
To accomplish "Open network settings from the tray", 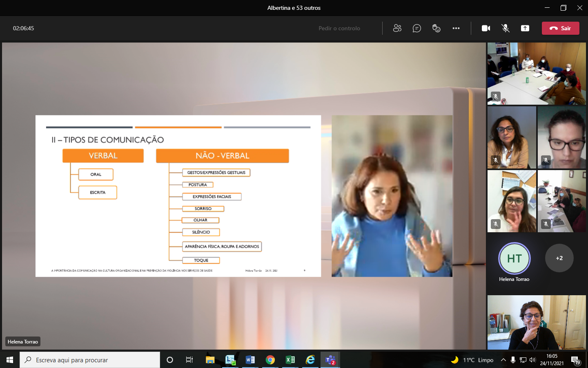I will [x=523, y=360].
